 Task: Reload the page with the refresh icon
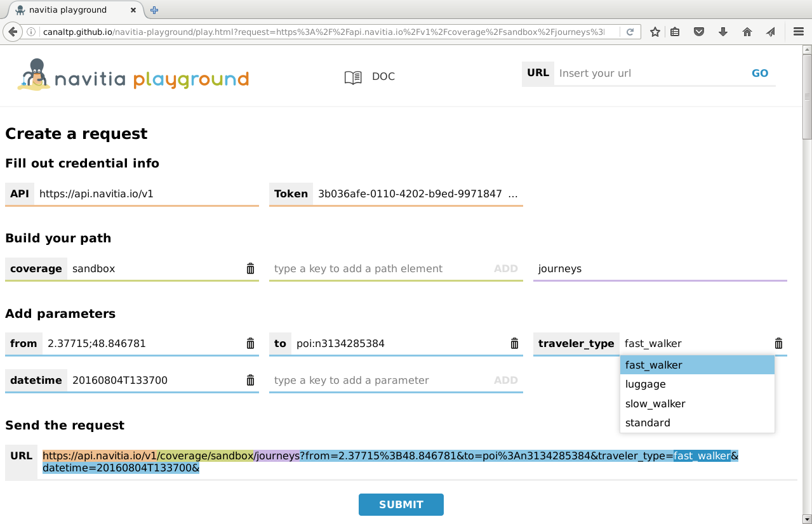630,32
